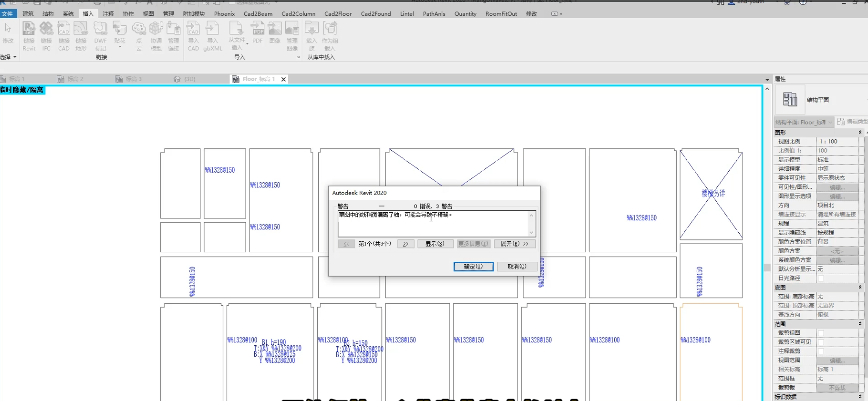Select the PDF import tool
This screenshot has height=401, width=868.
click(x=258, y=33)
